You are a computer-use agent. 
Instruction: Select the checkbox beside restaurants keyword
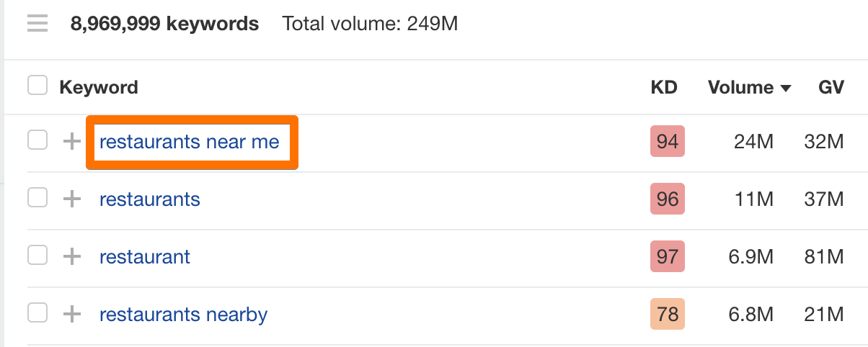pos(37,198)
